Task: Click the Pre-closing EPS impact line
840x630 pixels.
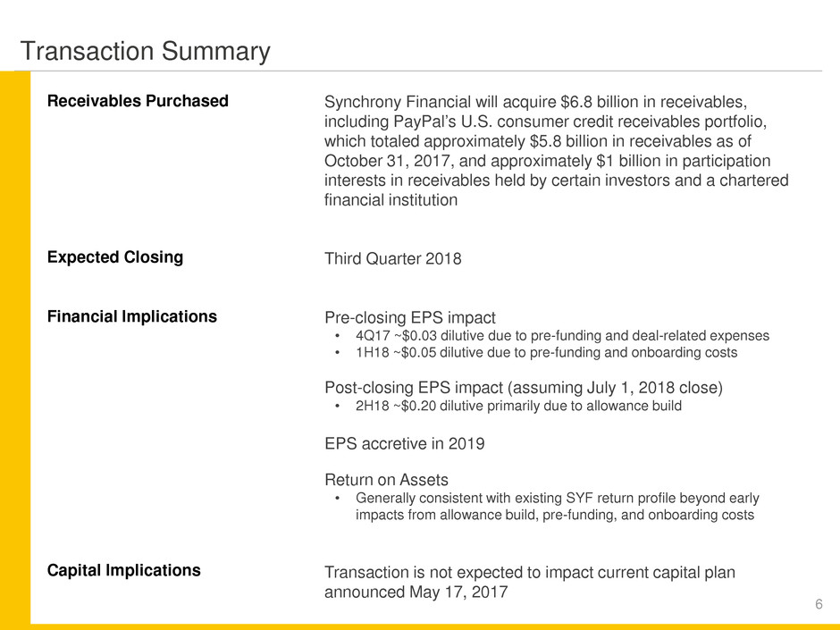Action: pos(409,317)
